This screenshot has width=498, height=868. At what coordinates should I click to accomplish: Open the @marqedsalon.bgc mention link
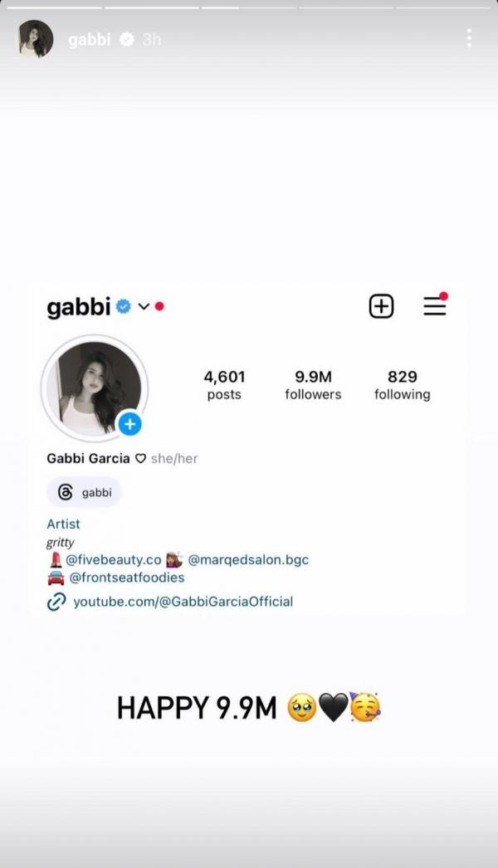click(x=248, y=559)
